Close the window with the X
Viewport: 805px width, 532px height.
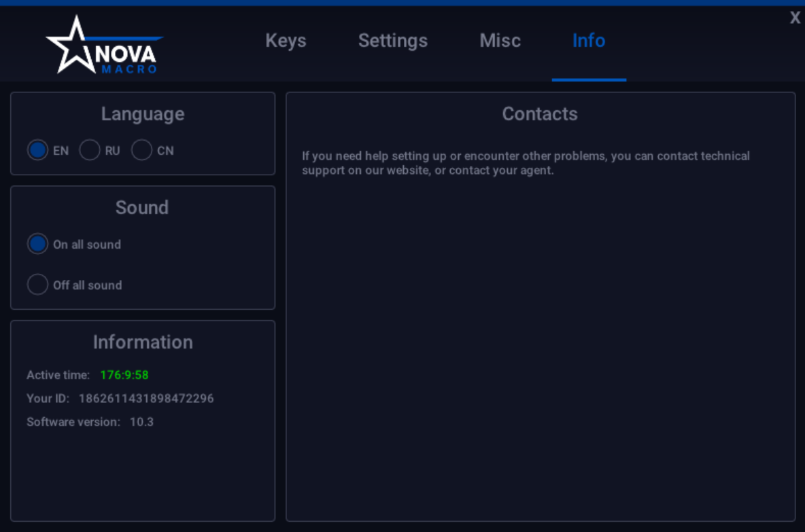point(795,18)
